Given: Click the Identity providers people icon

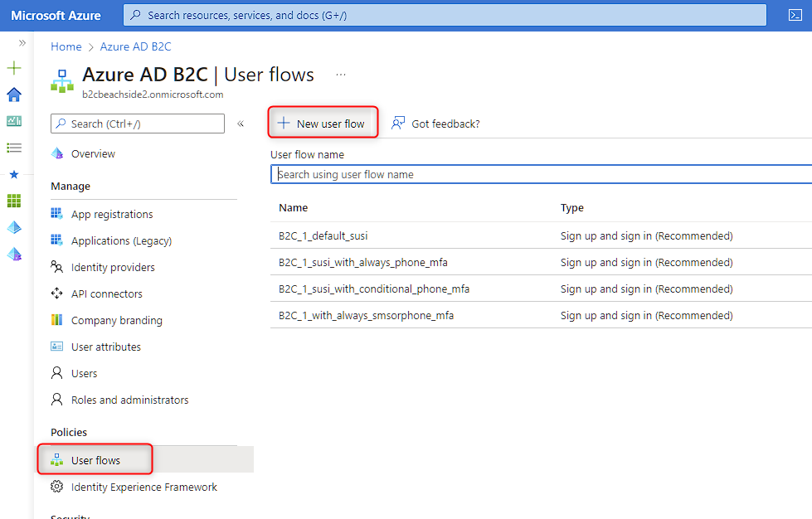Looking at the screenshot, I should pos(57,267).
